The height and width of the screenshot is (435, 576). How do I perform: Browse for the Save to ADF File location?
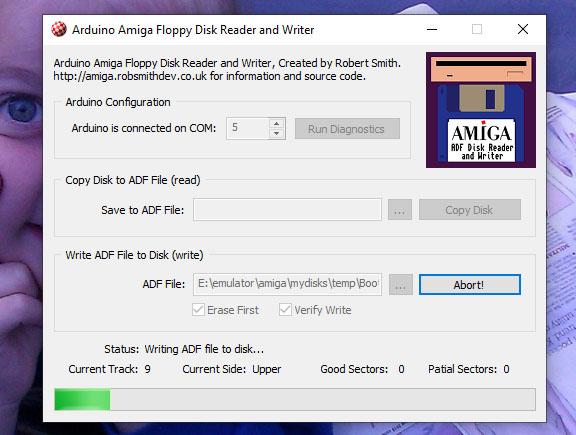400,210
